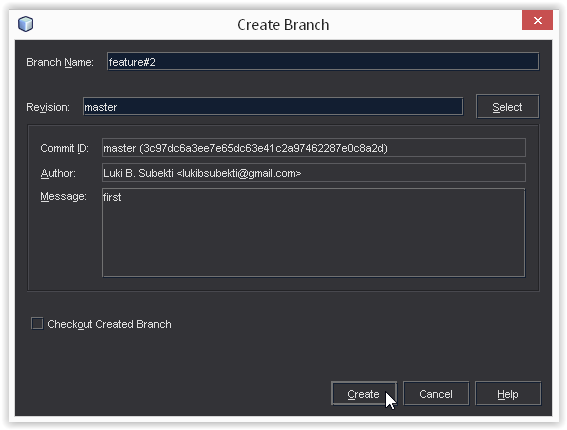Click the word 'first' in the commit message
567x430 pixels.
tap(112, 197)
